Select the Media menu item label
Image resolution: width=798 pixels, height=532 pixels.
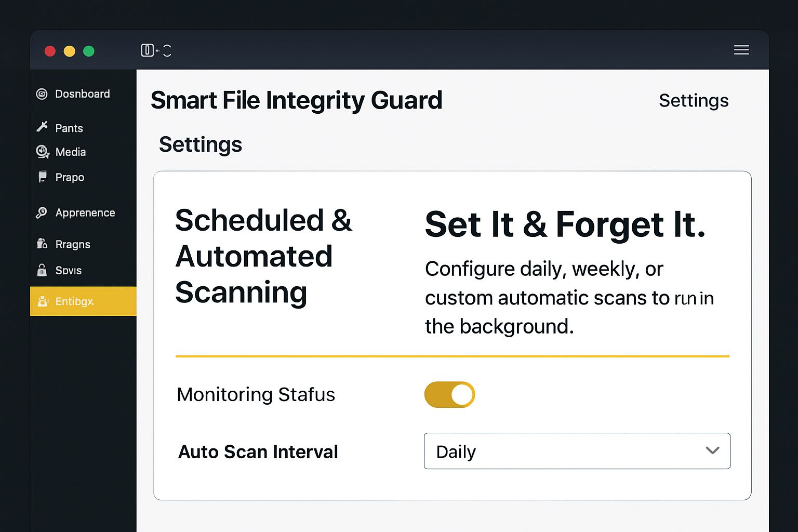(x=71, y=152)
